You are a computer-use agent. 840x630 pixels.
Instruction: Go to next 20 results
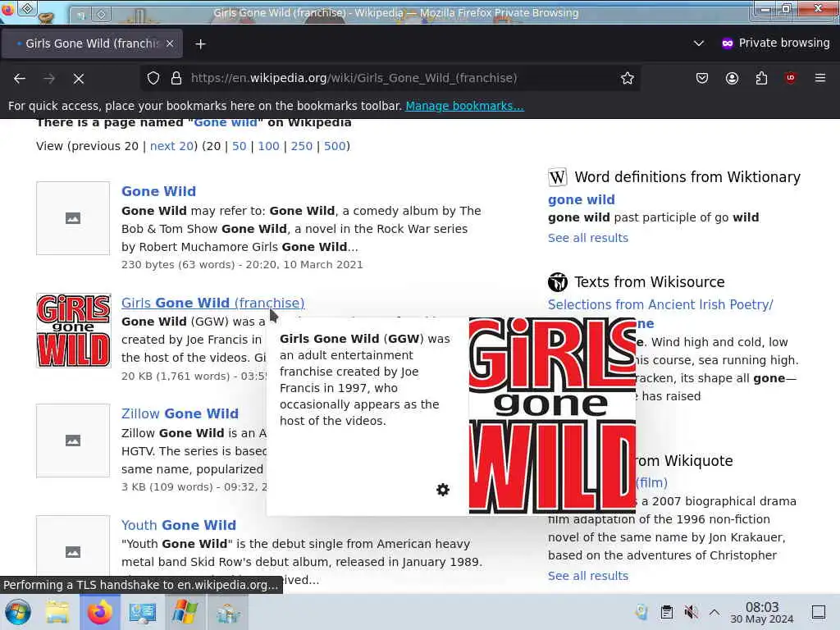171,146
